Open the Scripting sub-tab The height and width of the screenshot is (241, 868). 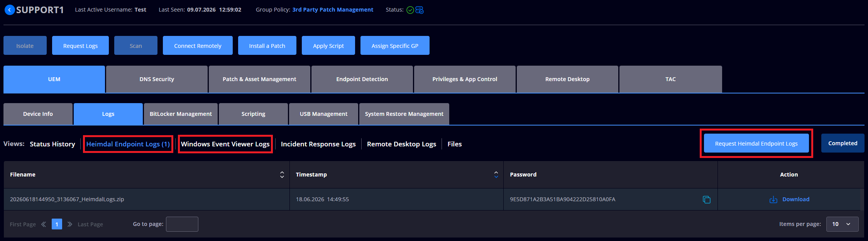pyautogui.click(x=253, y=114)
